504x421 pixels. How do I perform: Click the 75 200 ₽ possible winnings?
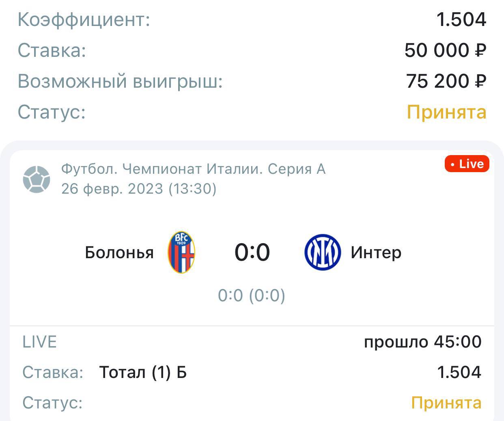coord(446,81)
